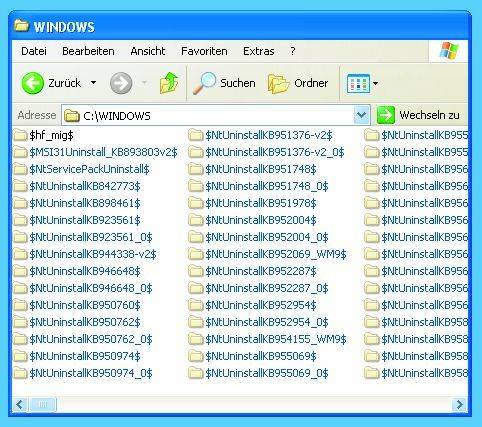Expand the address bar dropdown

(x=362, y=115)
